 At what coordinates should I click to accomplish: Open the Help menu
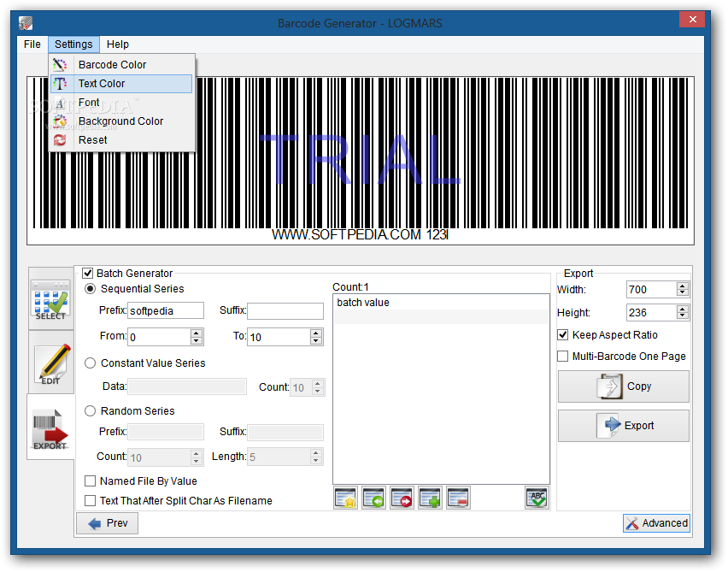[117, 44]
